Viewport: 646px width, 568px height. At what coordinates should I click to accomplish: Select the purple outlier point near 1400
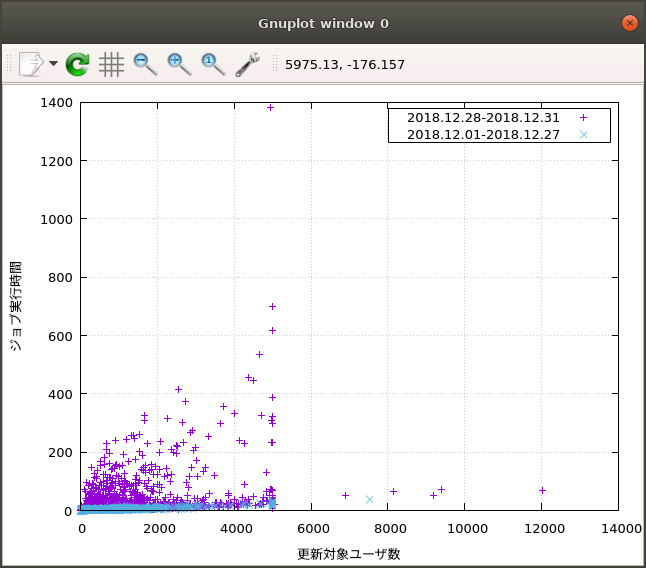coord(270,107)
